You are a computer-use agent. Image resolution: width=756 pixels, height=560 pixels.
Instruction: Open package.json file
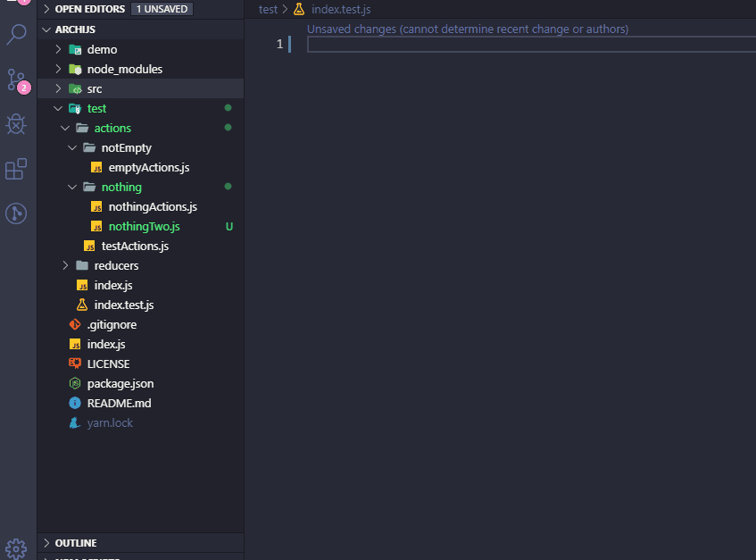coord(120,383)
